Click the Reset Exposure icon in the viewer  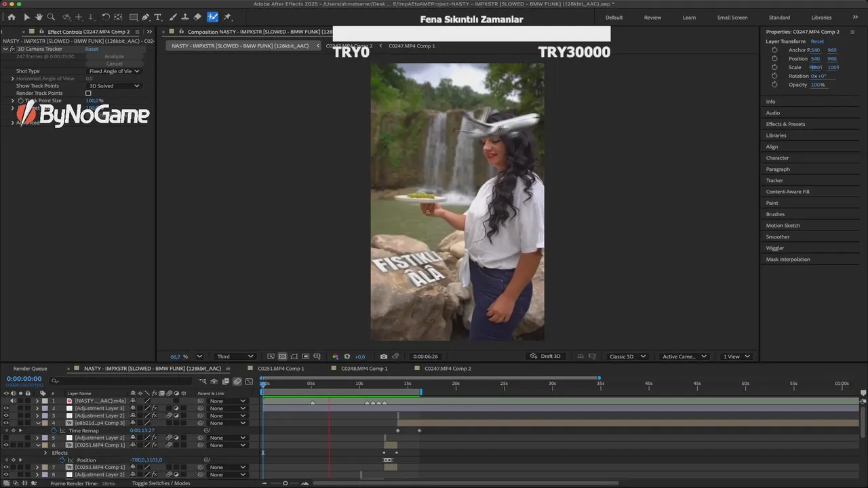coord(347,357)
